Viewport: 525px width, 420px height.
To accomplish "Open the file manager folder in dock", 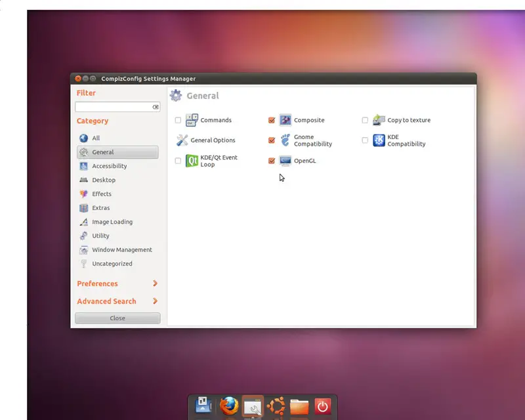I will 299,407.
